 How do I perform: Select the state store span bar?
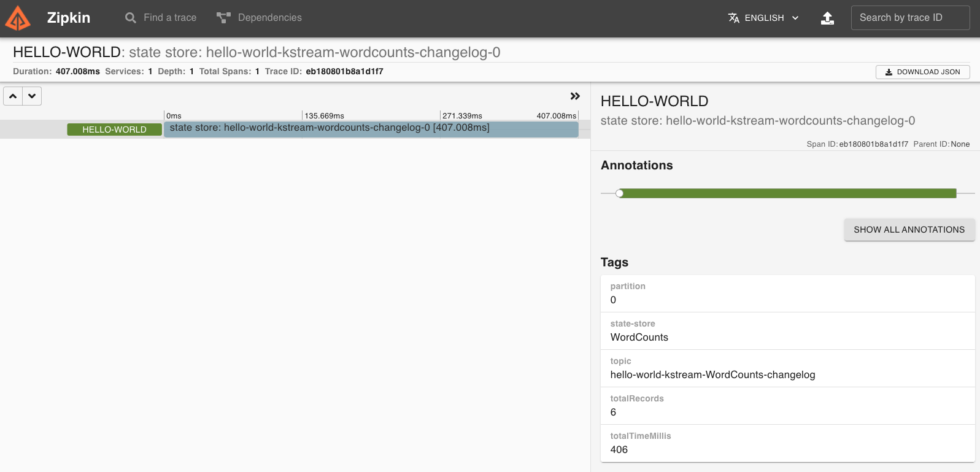tap(371, 129)
